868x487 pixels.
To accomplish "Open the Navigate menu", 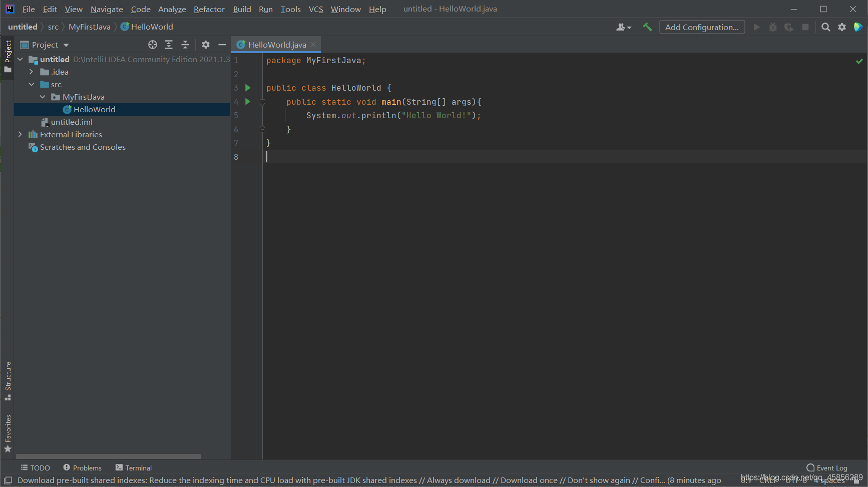I will (107, 9).
